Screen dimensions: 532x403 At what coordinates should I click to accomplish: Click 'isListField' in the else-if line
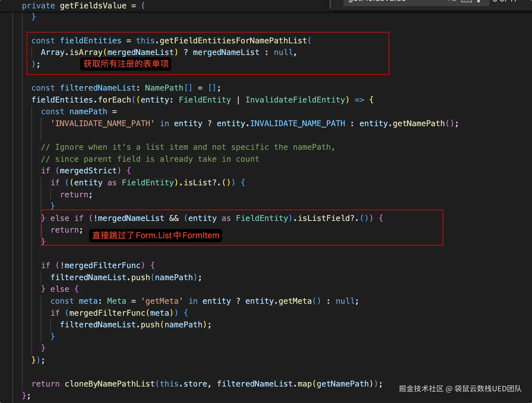pos(324,218)
